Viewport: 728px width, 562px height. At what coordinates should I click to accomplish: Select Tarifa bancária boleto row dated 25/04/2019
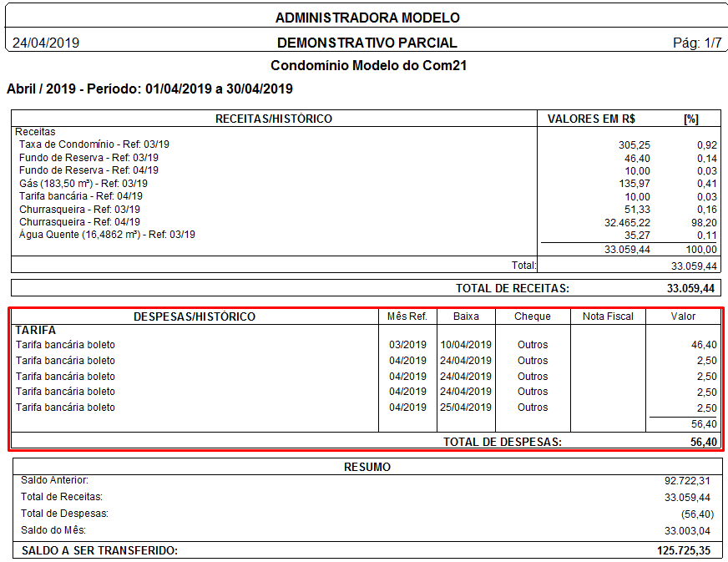click(x=366, y=408)
